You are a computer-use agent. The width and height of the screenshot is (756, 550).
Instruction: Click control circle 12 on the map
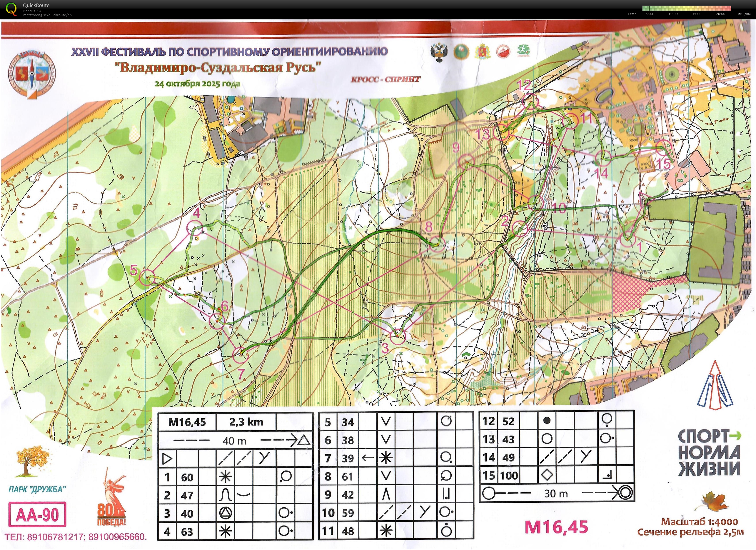point(530,101)
